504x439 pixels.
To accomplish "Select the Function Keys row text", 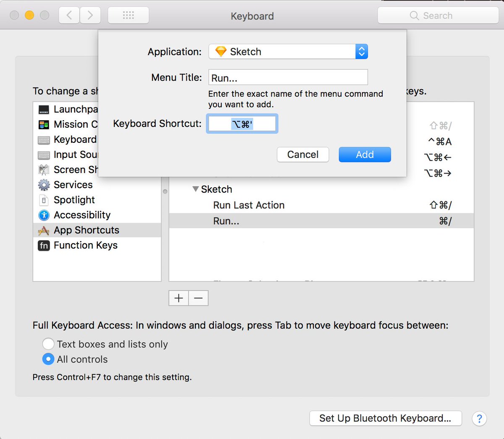I will click(x=86, y=245).
